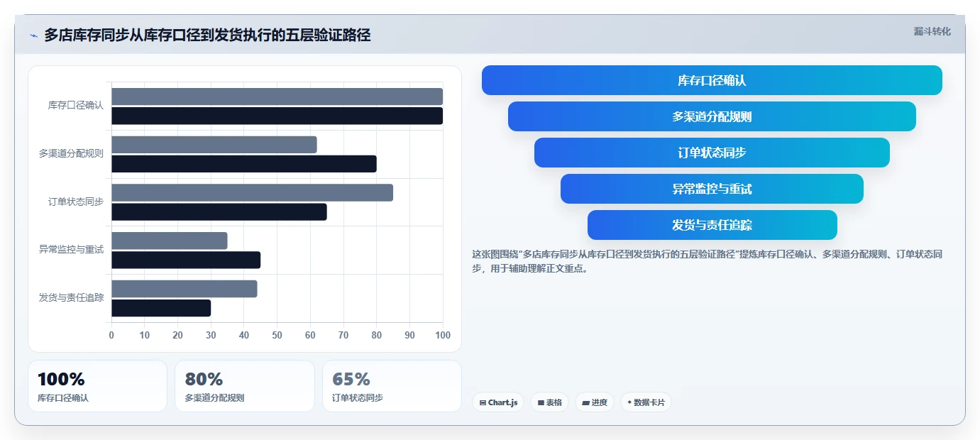Click the main title 多店库存同步 heading
This screenshot has width=980, height=440.
pyautogui.click(x=207, y=35)
